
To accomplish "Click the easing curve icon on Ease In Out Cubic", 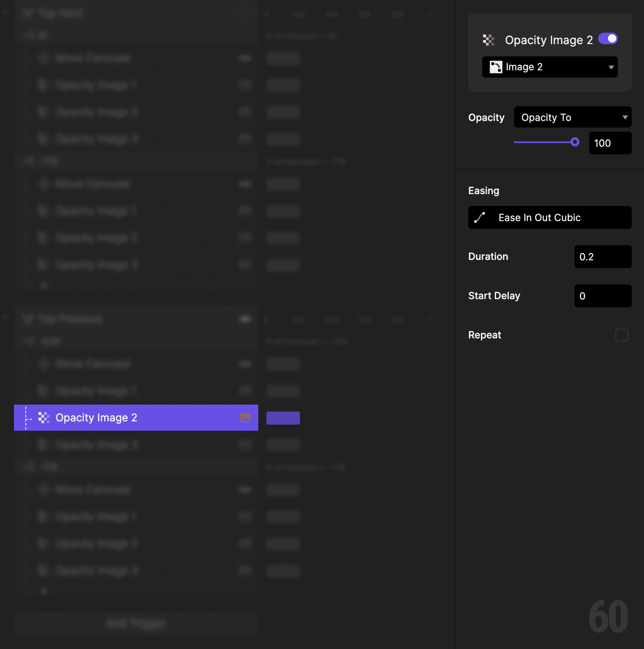I will pyautogui.click(x=480, y=217).
